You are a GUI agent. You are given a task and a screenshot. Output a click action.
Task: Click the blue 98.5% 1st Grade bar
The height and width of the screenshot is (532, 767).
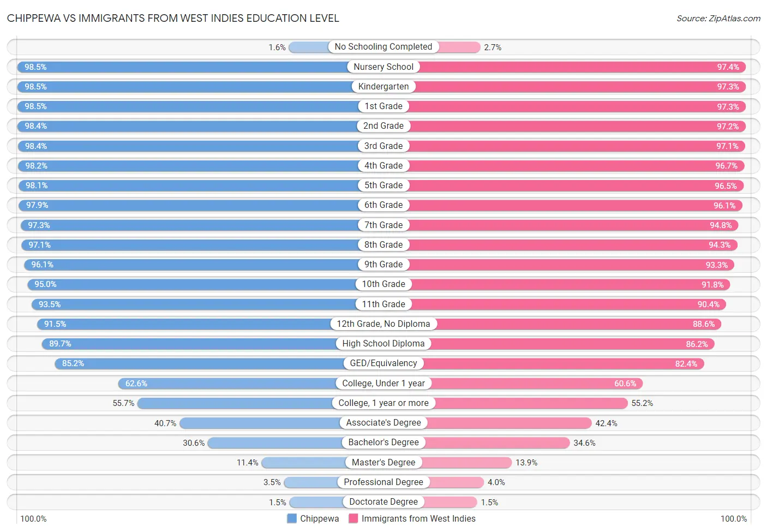[x=188, y=106]
